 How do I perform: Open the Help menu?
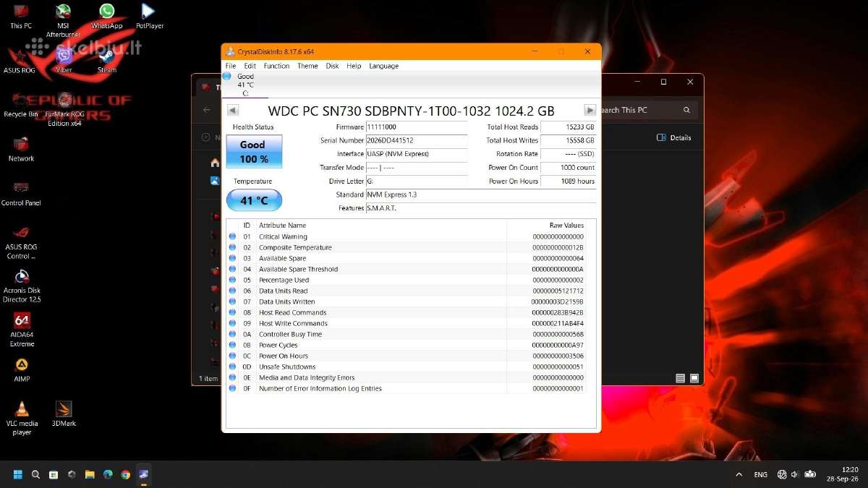[x=354, y=66]
